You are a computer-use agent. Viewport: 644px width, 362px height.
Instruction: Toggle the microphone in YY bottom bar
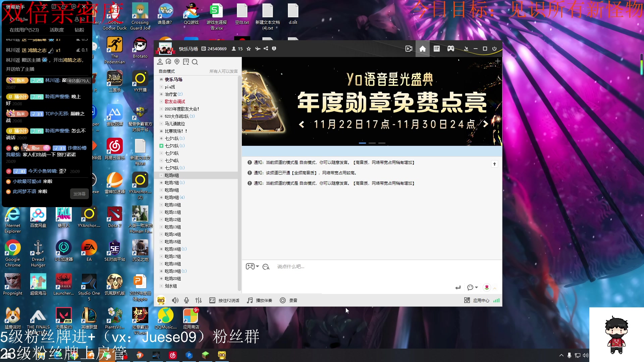pyautogui.click(x=186, y=300)
